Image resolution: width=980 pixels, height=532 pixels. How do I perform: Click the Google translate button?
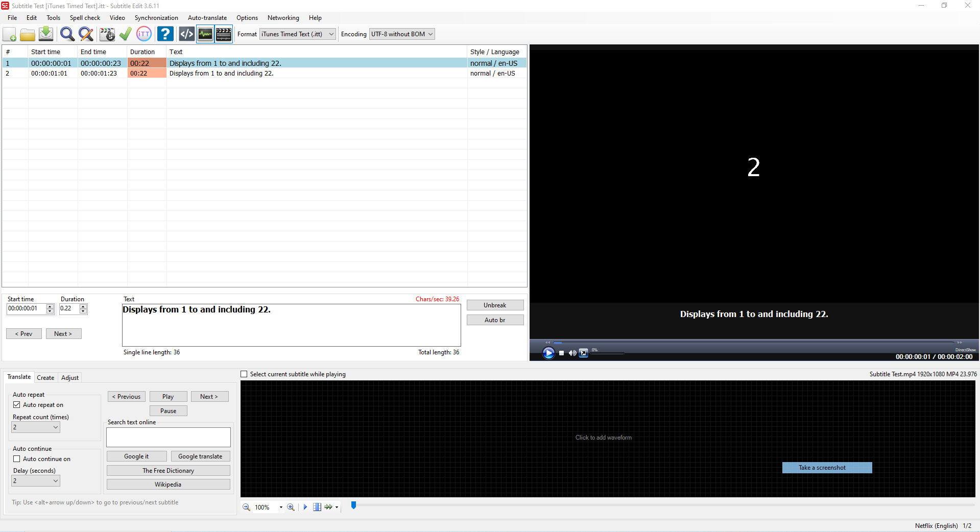200,456
